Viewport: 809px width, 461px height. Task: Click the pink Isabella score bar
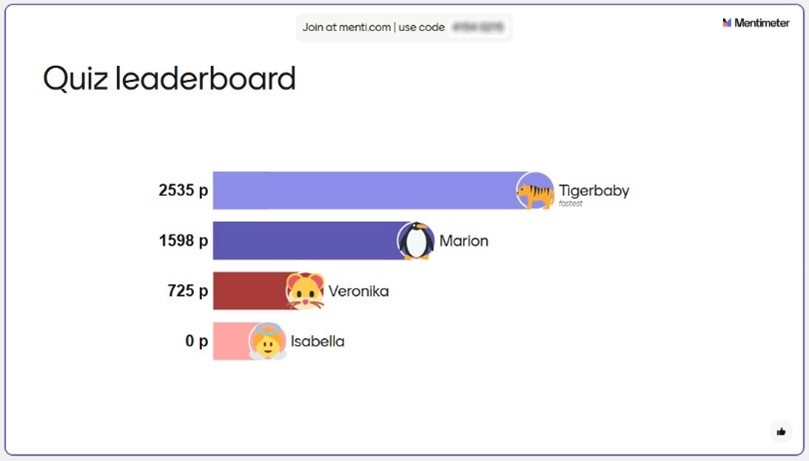click(x=240, y=341)
